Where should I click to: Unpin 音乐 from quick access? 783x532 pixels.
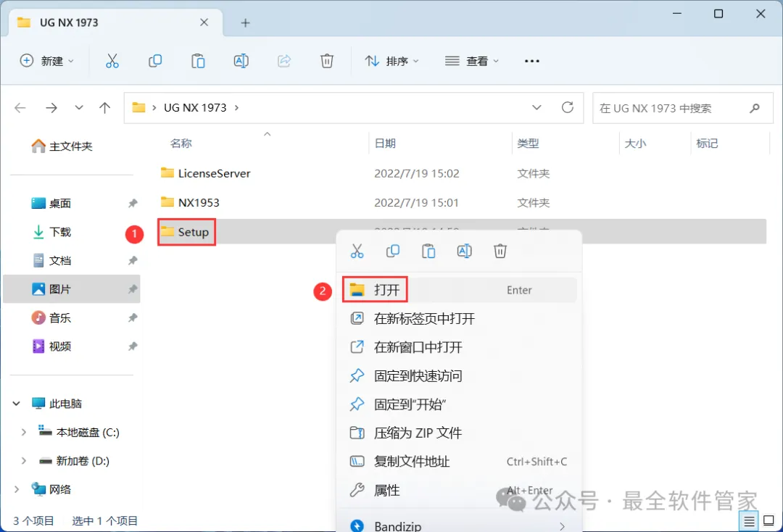tap(133, 318)
